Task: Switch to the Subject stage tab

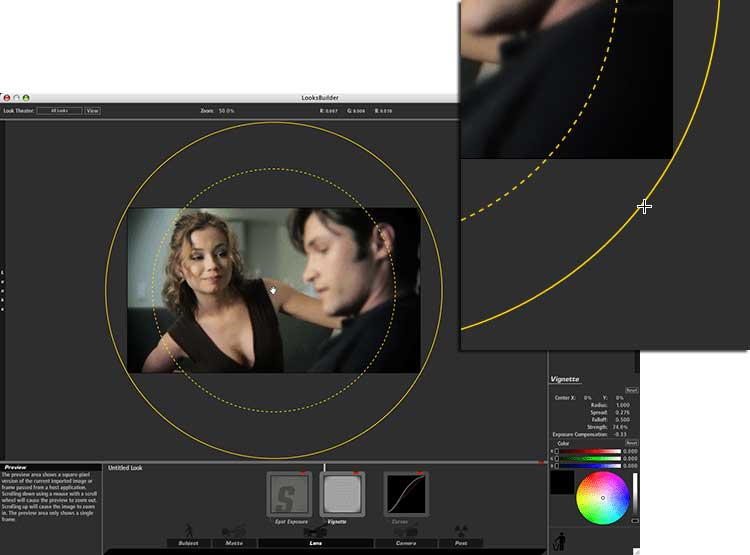Action: 188,543
